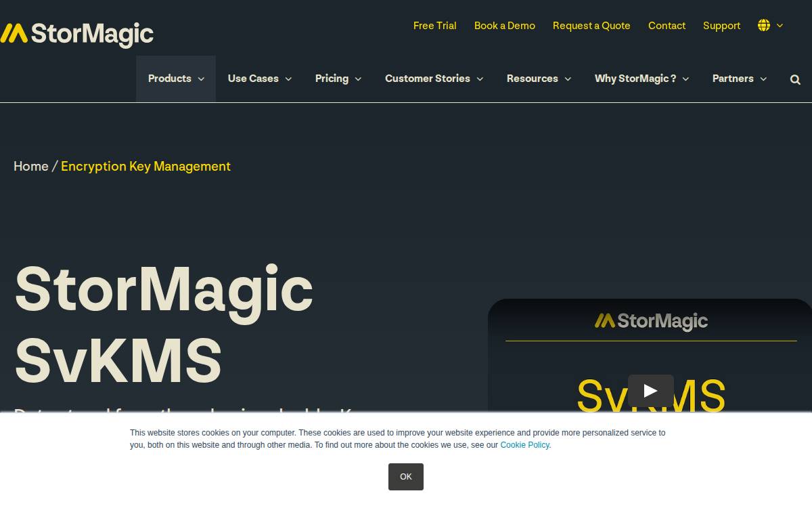This screenshot has height=508, width=812.
Task: Expand the Customer Stories chevron
Action: pos(480,79)
